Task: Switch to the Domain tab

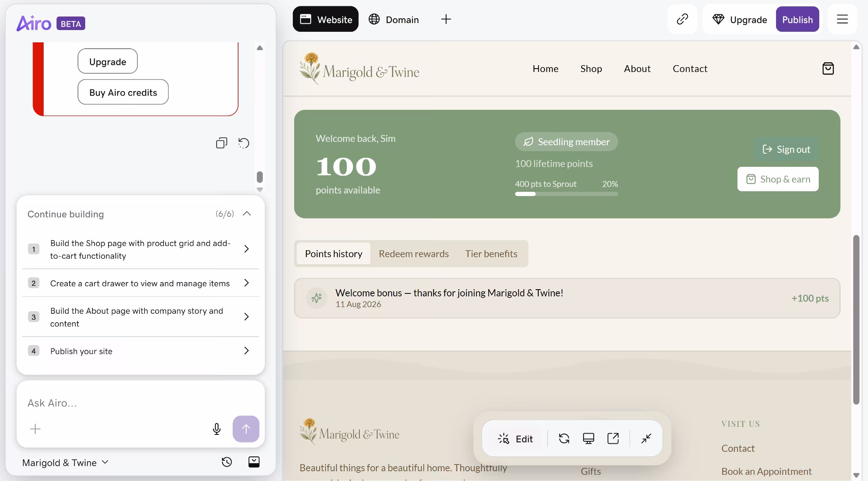Action: pos(394,19)
